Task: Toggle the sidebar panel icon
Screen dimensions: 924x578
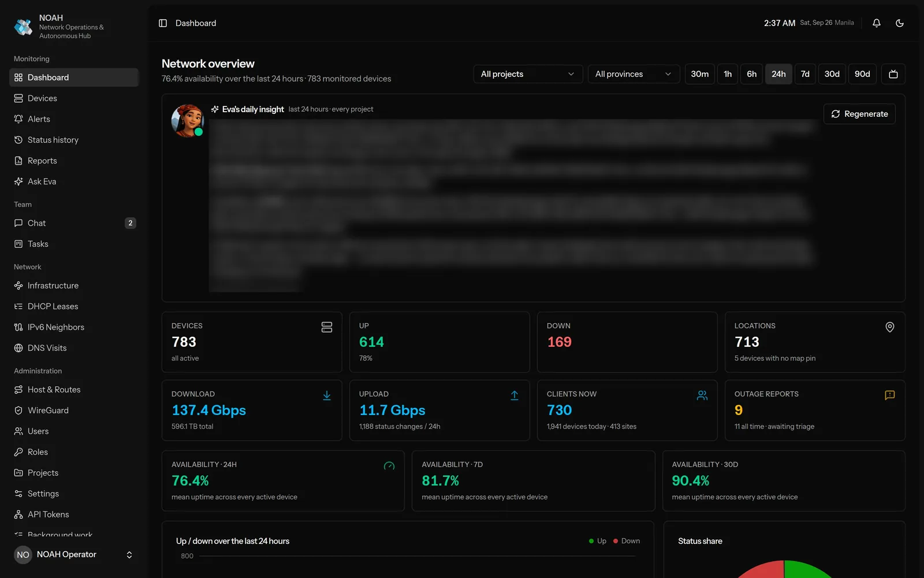Action: point(163,23)
